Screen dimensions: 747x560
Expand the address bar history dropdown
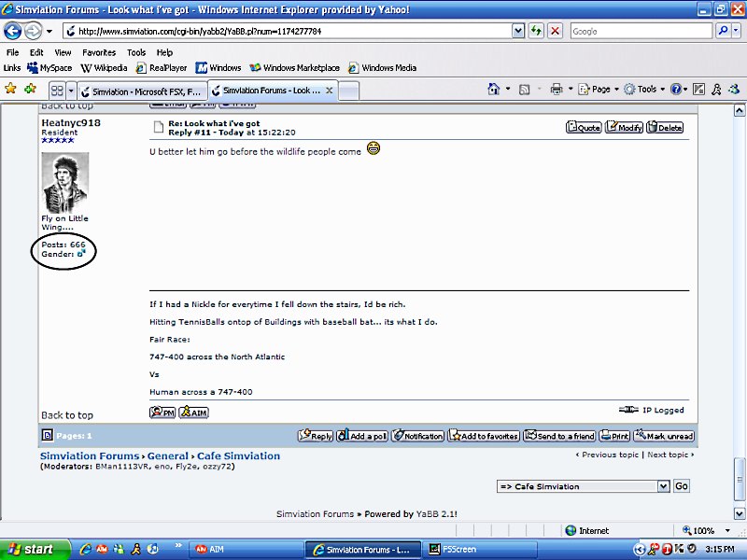pyautogui.click(x=518, y=32)
